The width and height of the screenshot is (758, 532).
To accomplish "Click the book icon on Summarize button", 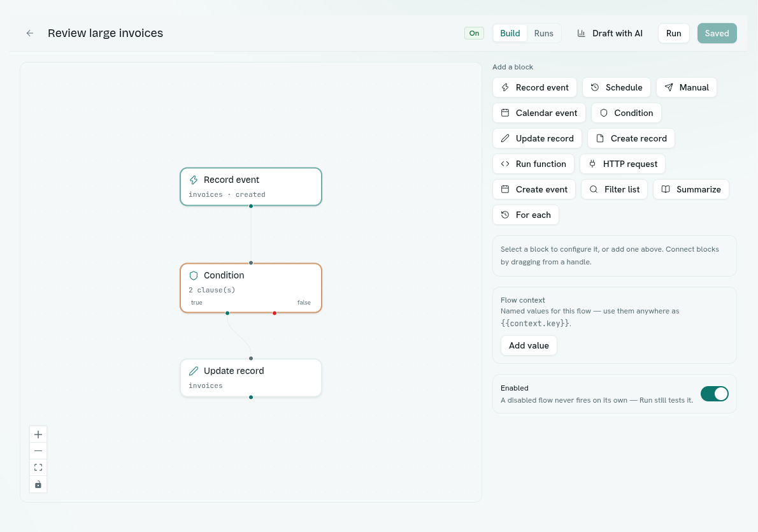I will (666, 189).
